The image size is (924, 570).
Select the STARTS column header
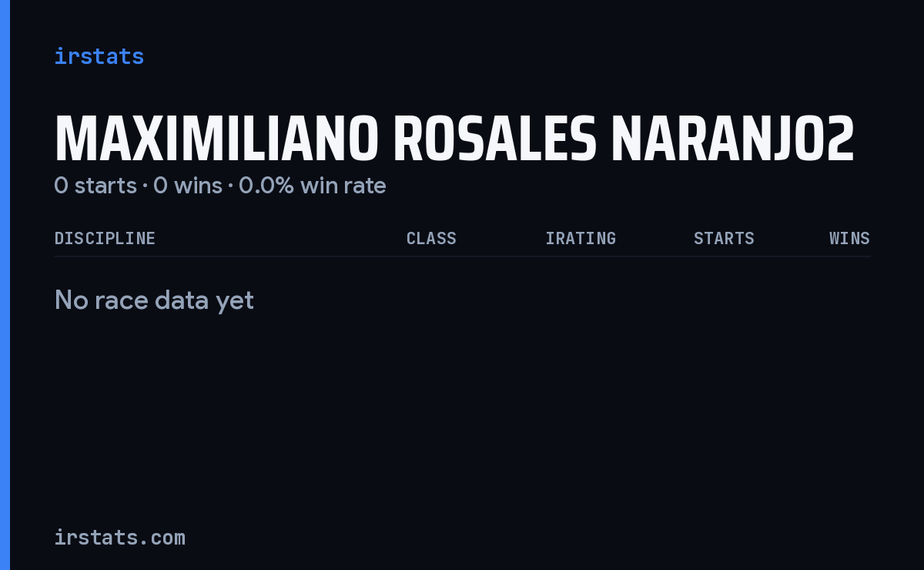pos(724,238)
